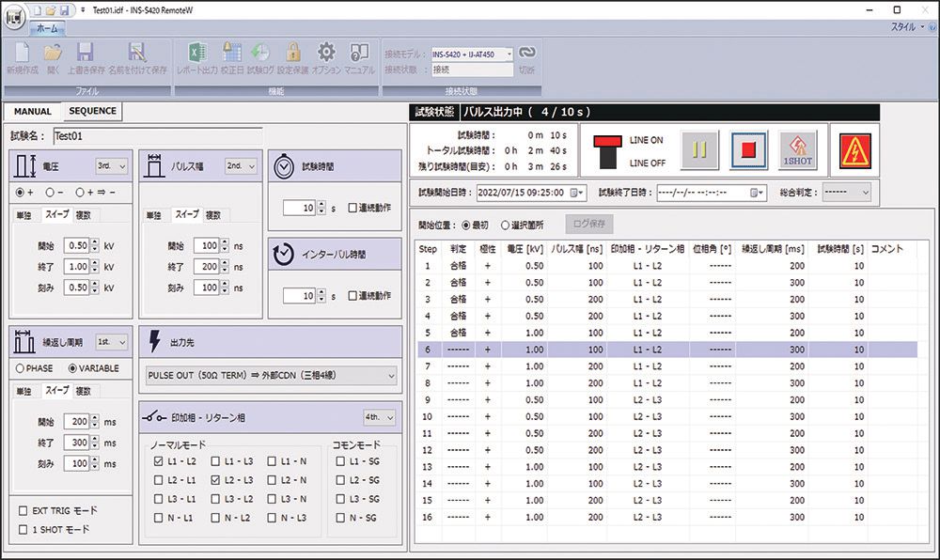
Task: Select the positive (+) polarity radio button
Action: (x=20, y=193)
